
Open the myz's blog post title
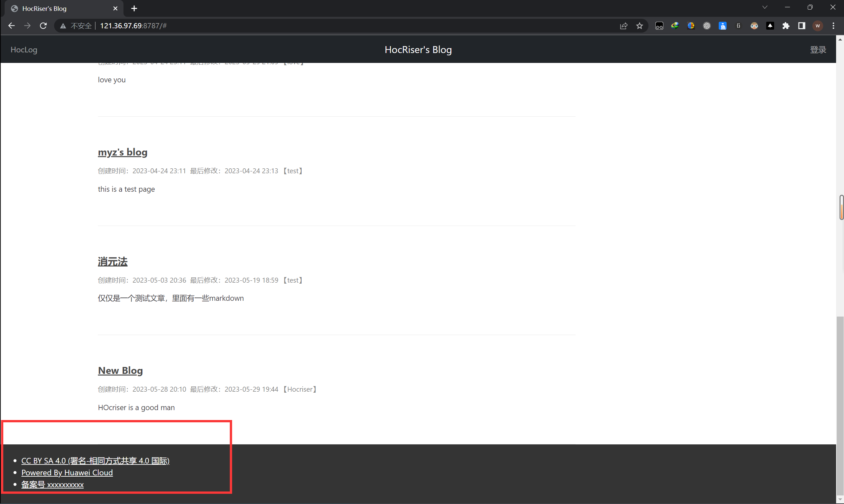click(122, 152)
